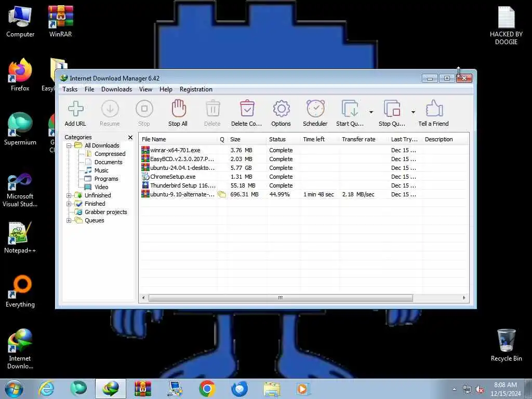The image size is (532, 399).
Task: Click the Stop Queue toolbar icon
Action: click(x=392, y=109)
